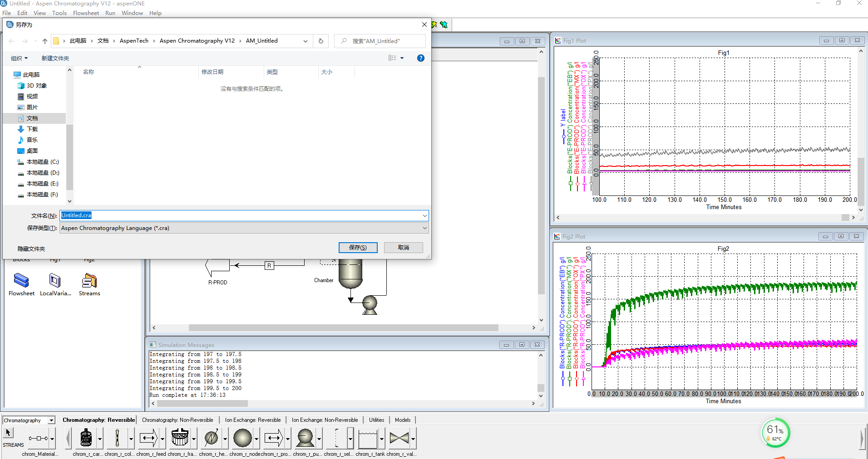Expand chrom_Material stream type dropdown arrow
The width and height of the screenshot is (868, 459).
(52, 439)
